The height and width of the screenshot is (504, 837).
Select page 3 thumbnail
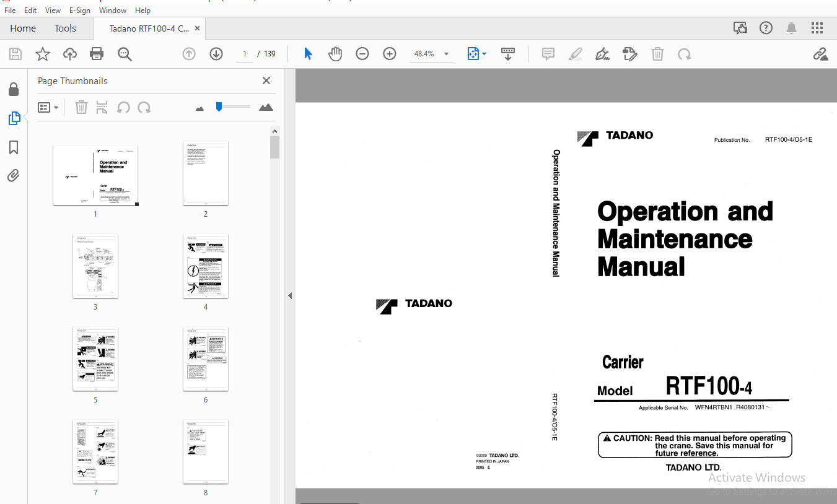[95, 266]
